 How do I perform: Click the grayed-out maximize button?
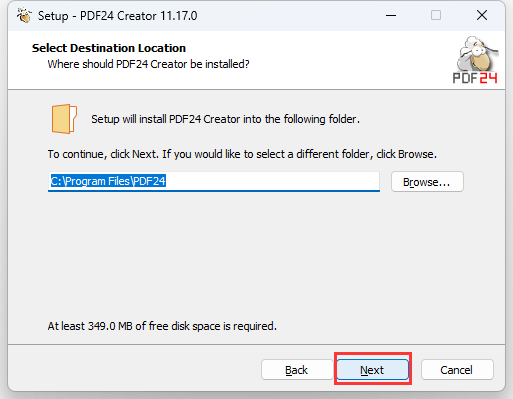tap(436, 15)
